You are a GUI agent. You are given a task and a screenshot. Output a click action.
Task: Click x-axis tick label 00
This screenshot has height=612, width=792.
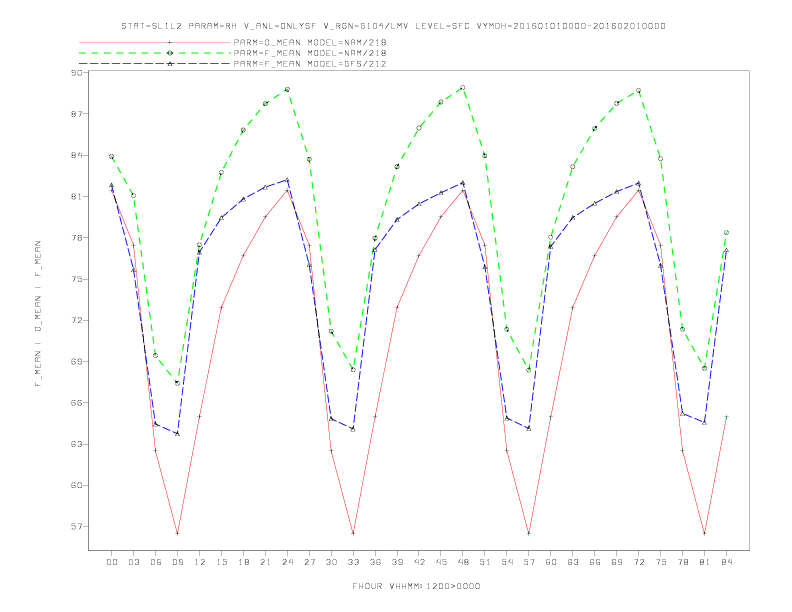[x=112, y=562]
